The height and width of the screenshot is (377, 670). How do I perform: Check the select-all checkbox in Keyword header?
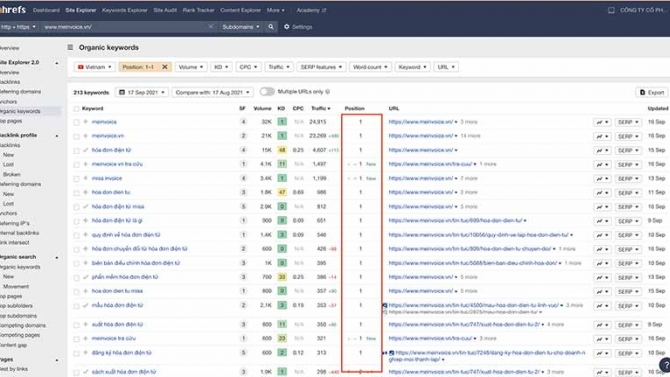(76, 109)
